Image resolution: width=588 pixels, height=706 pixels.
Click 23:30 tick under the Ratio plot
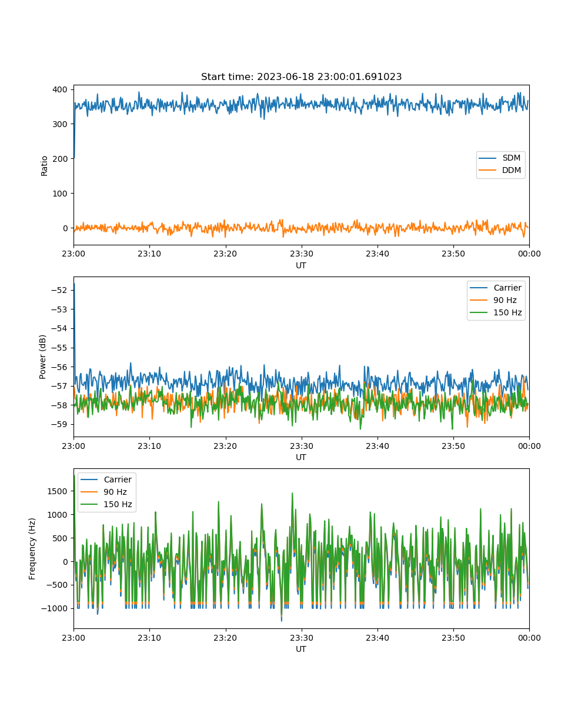(301, 254)
